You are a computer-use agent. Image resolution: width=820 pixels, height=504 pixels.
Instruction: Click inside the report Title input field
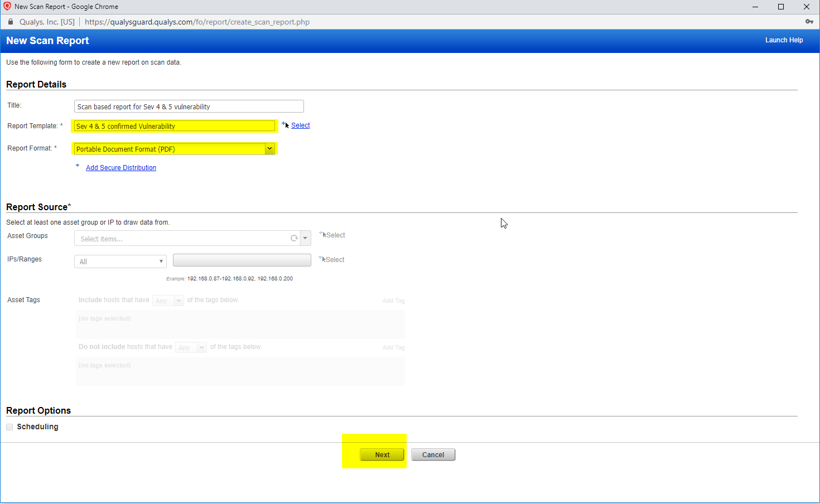189,106
